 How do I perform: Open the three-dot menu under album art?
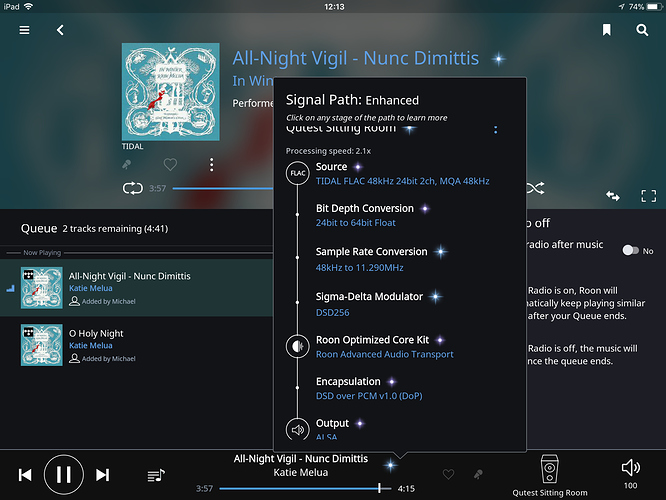tap(212, 164)
